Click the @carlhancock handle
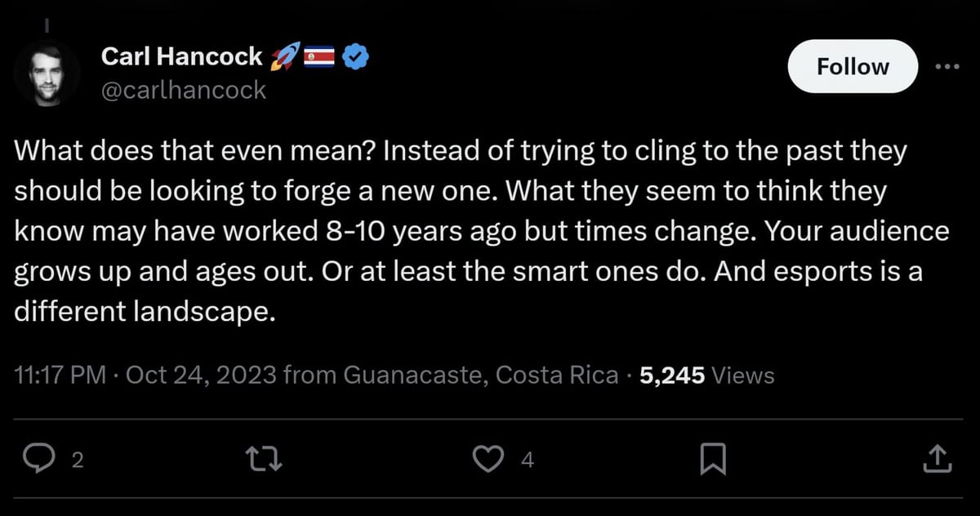The image size is (980, 516). [x=183, y=90]
